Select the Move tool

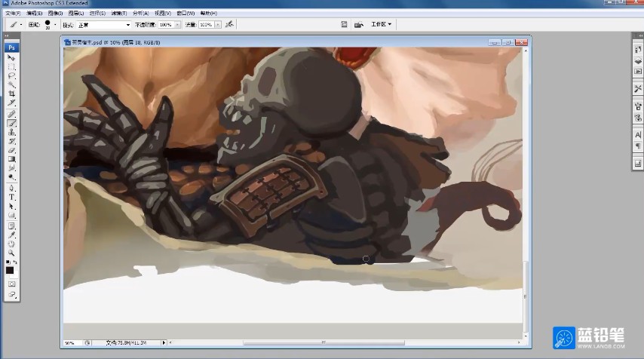11,58
